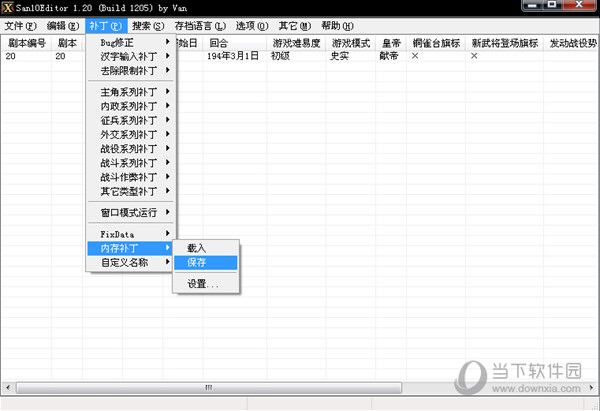The image size is (600, 411).
Task: Click the San10Editor title bar icon
Action: coord(7,7)
